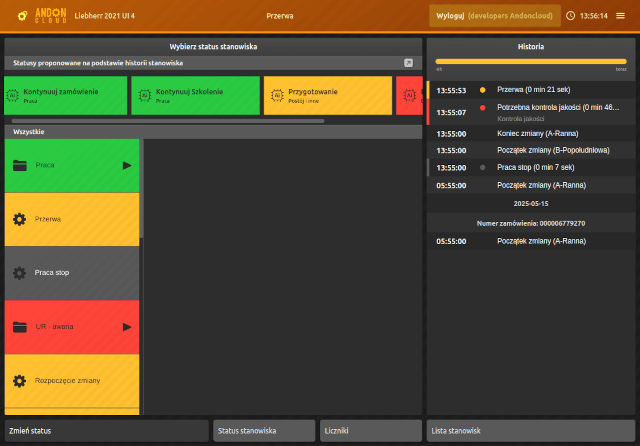Click the gear icon on Przerwa tile
Image resolution: width=640 pixels, height=446 pixels.
pos(19,219)
